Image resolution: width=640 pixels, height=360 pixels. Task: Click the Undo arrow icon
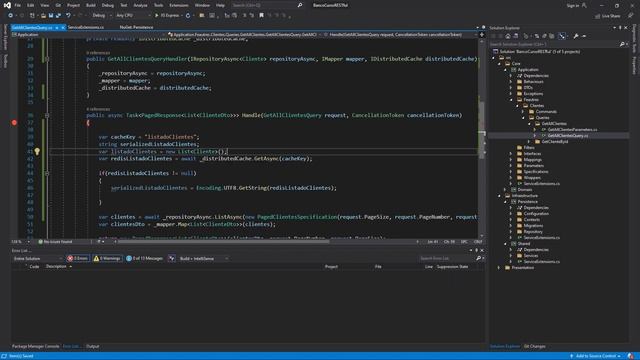68,16
